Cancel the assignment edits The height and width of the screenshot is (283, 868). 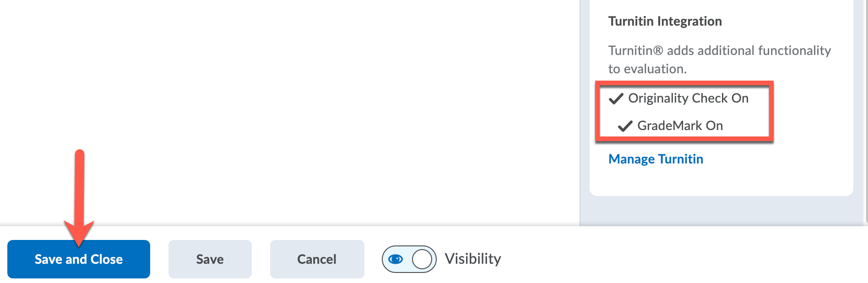tap(317, 259)
